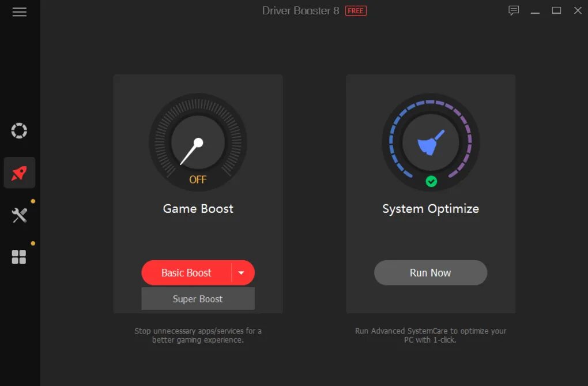This screenshot has height=386, width=588.
Task: Click the FREE edition badge
Action: pos(356,11)
